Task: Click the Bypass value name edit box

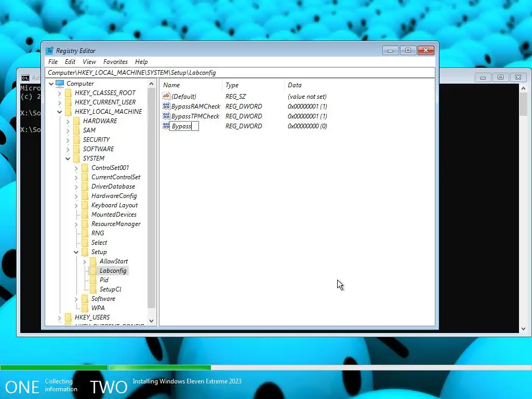Action: coord(184,126)
